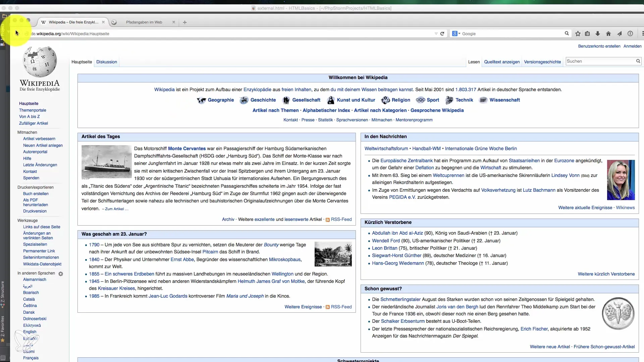Open the Lindsey Vonn portrait thumbnail

click(621, 180)
